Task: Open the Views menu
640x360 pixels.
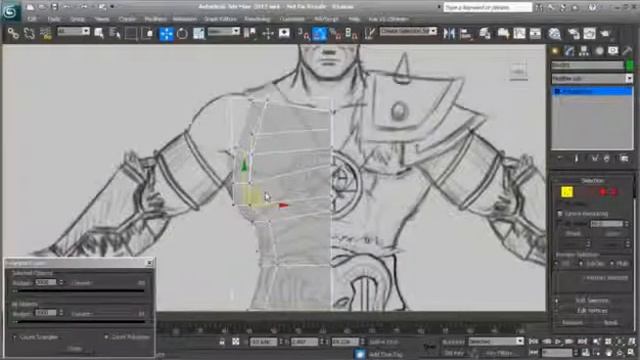Action: 102,19
